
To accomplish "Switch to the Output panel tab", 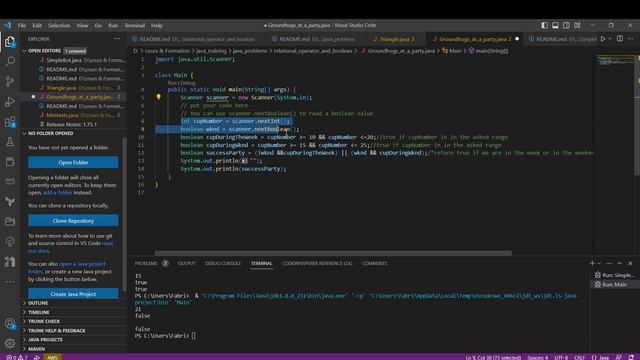I will tap(187, 263).
